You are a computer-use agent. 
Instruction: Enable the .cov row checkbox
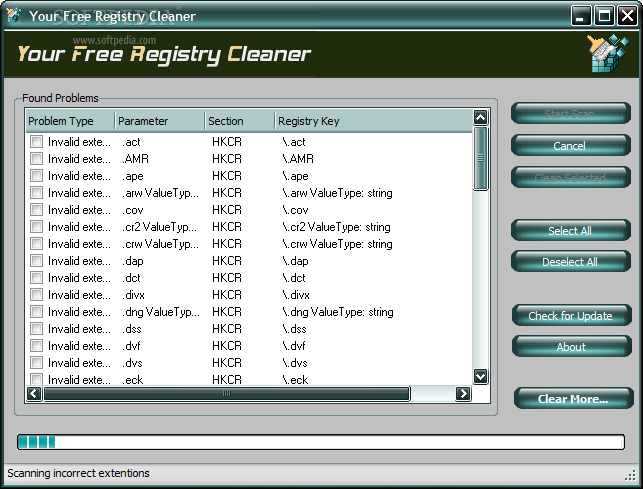coord(36,210)
